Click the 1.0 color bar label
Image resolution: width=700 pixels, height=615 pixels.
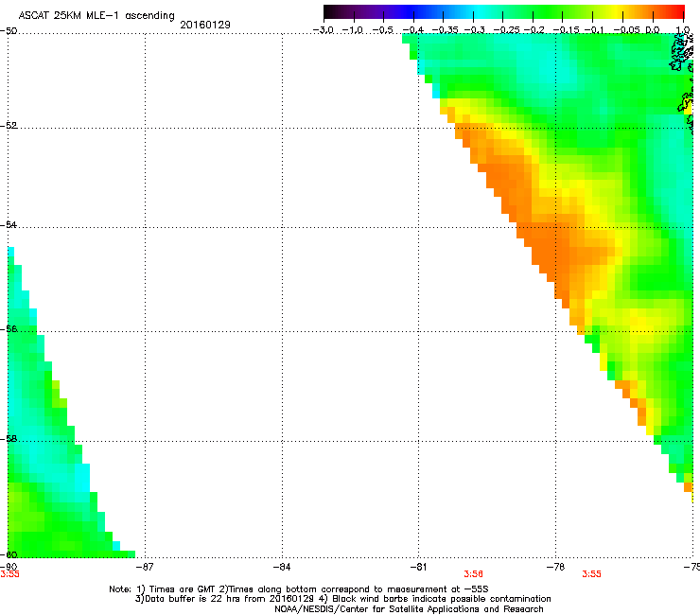(683, 30)
